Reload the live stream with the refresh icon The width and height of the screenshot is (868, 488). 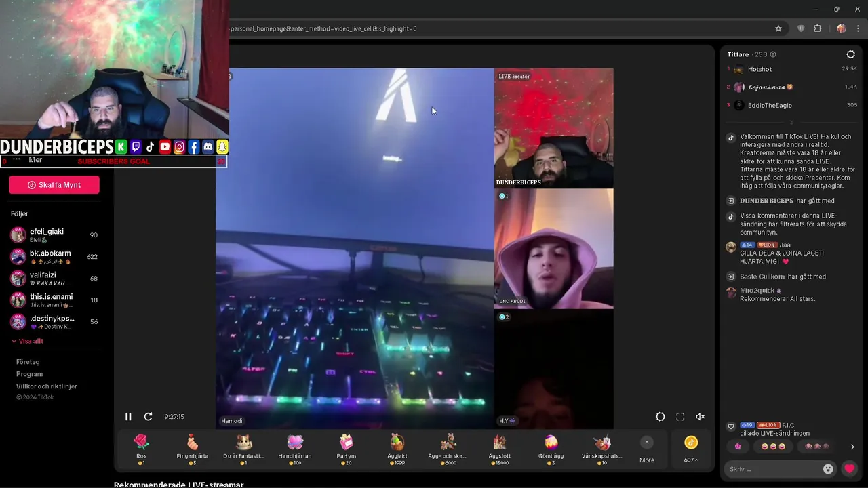(148, 417)
